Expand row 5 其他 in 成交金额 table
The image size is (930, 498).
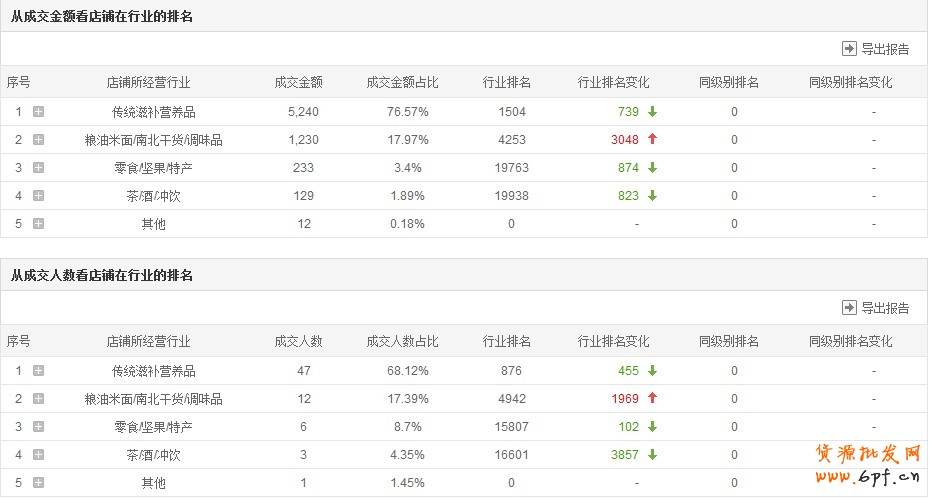coord(38,224)
